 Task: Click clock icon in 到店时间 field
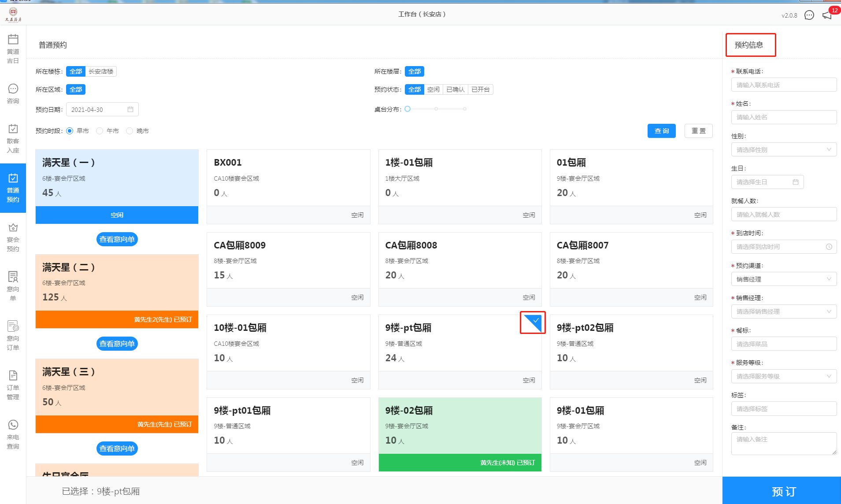(x=829, y=247)
